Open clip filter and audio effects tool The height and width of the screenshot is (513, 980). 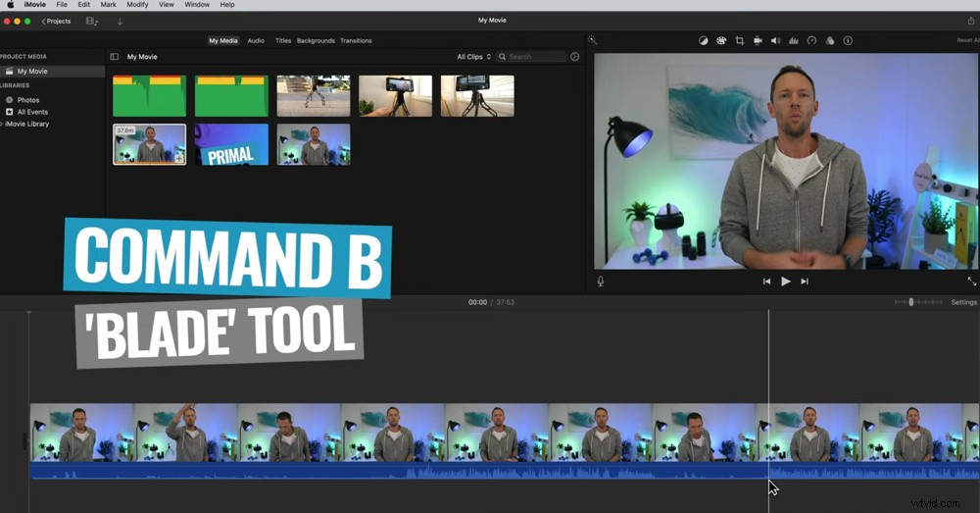pyautogui.click(x=830, y=40)
